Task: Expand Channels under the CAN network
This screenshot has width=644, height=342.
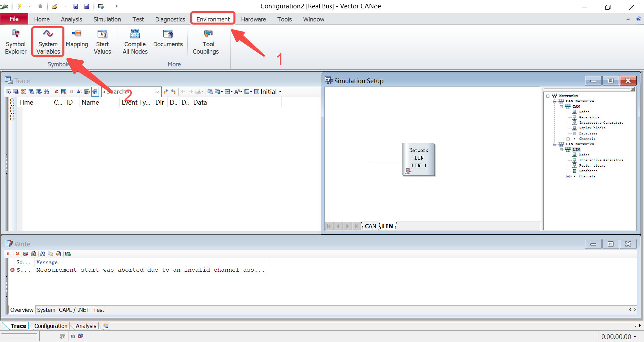Action: click(568, 139)
